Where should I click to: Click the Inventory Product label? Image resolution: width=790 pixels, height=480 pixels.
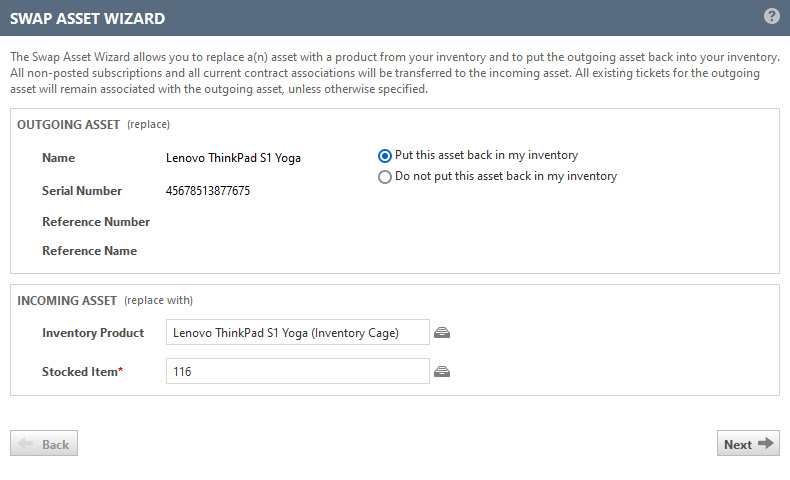[x=93, y=333]
